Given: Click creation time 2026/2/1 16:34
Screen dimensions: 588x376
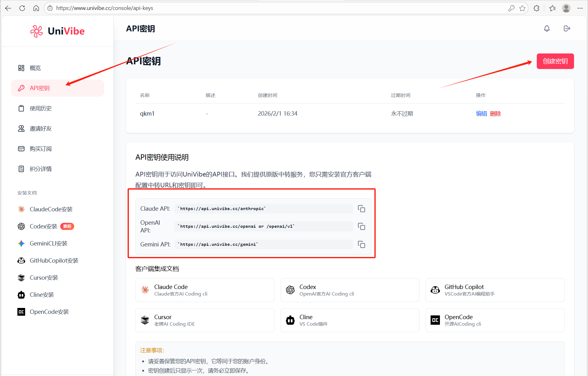Looking at the screenshot, I should click(278, 114).
